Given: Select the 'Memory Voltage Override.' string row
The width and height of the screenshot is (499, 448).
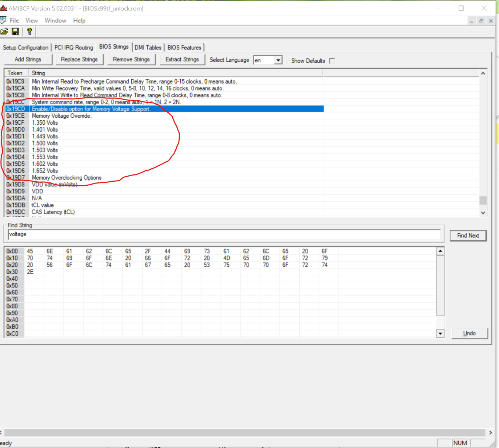Looking at the screenshot, I should point(164,116).
